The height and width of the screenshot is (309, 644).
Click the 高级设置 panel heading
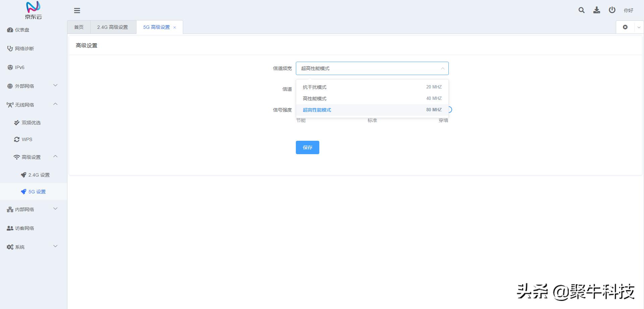(87, 46)
